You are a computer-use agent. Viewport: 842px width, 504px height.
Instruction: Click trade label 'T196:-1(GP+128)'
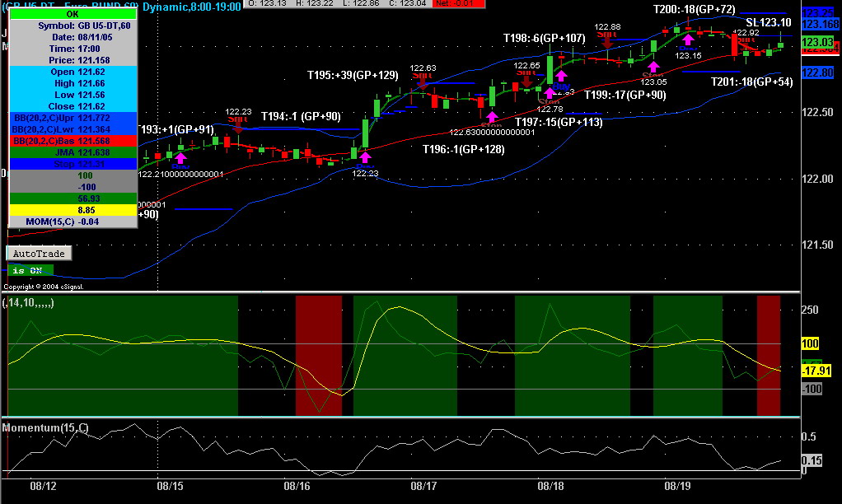(x=463, y=149)
